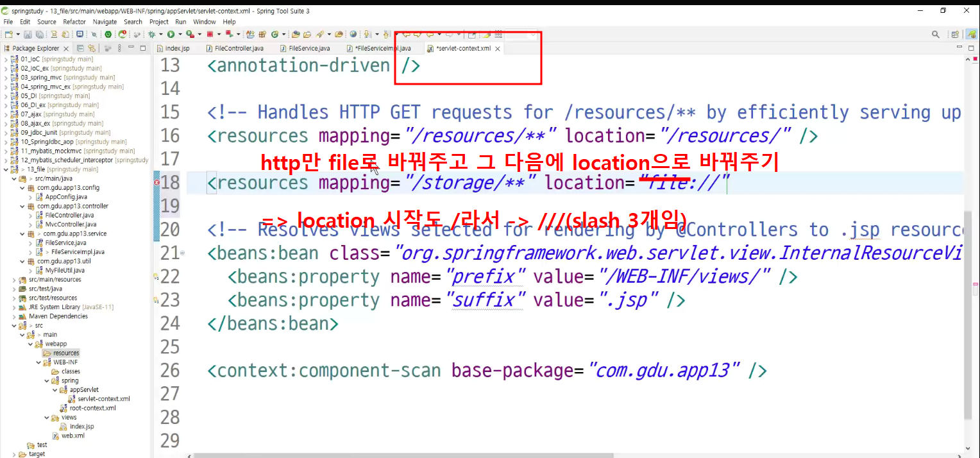Collapse the com.gdu.app13.config package
The height and width of the screenshot is (458, 980).
coord(22,188)
